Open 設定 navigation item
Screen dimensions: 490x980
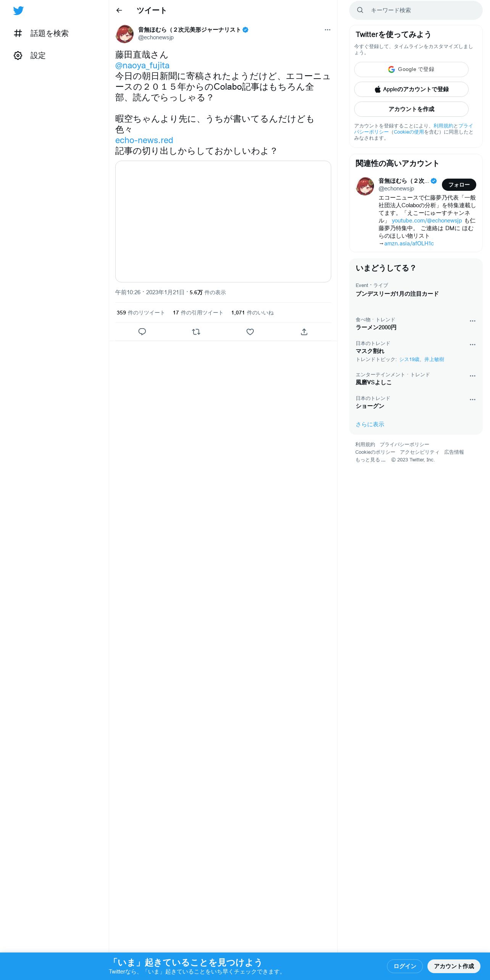pyautogui.click(x=30, y=56)
